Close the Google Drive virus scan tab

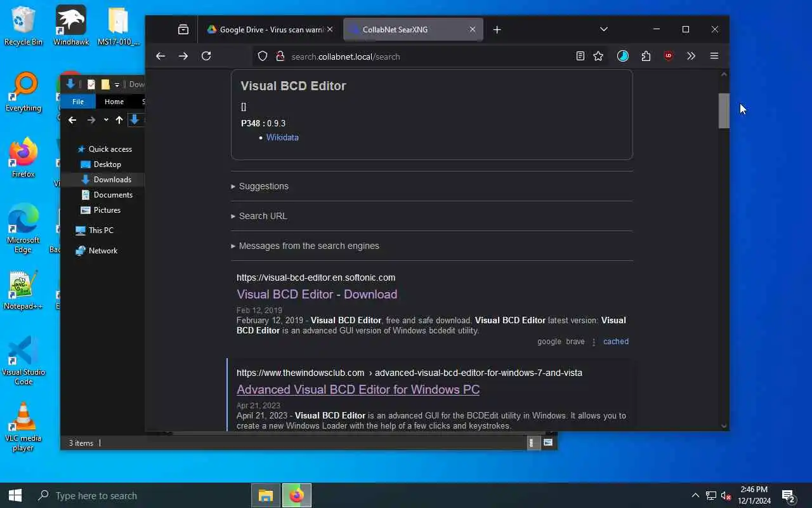coord(330,29)
